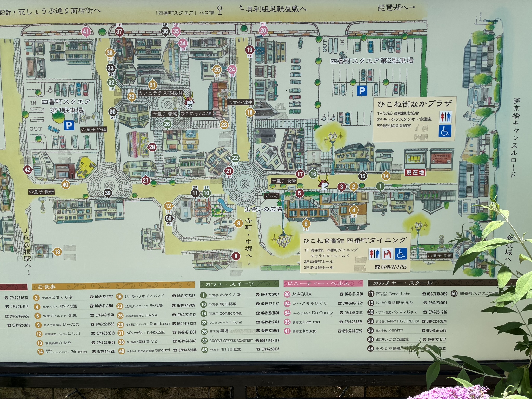Click map pin number 17
This screenshot has height=399, width=532.
(x=300, y=174)
